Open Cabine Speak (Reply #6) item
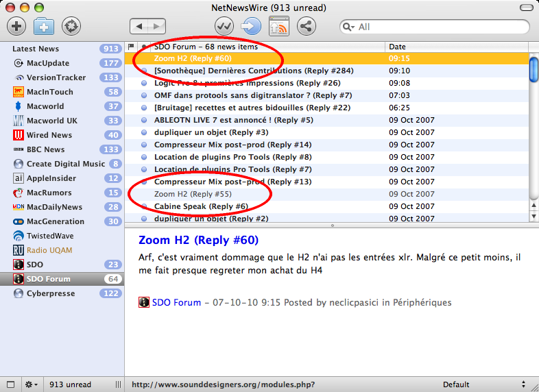 pos(326,207)
